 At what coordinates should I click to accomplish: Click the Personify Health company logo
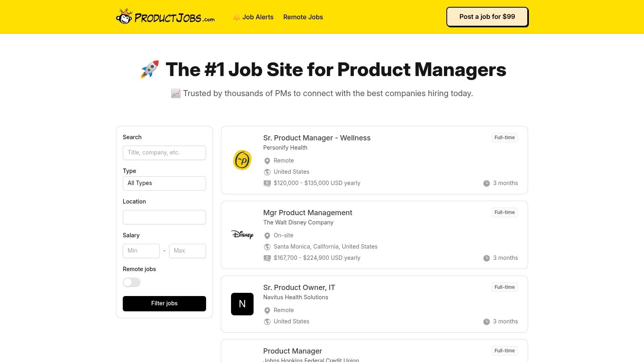(x=242, y=160)
